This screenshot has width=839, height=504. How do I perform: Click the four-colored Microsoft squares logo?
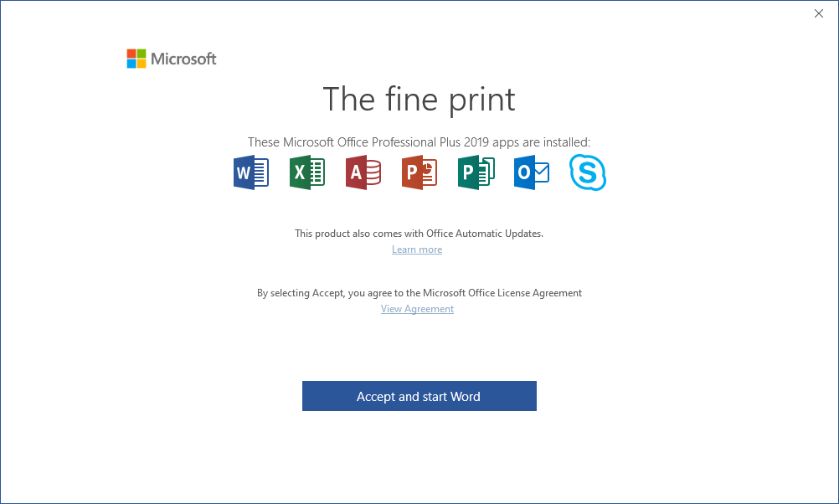pos(136,59)
